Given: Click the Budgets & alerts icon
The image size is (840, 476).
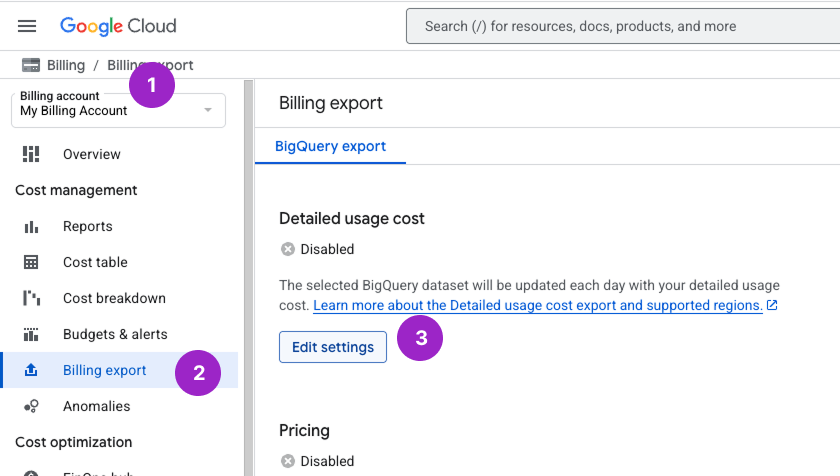Looking at the screenshot, I should click(x=31, y=334).
